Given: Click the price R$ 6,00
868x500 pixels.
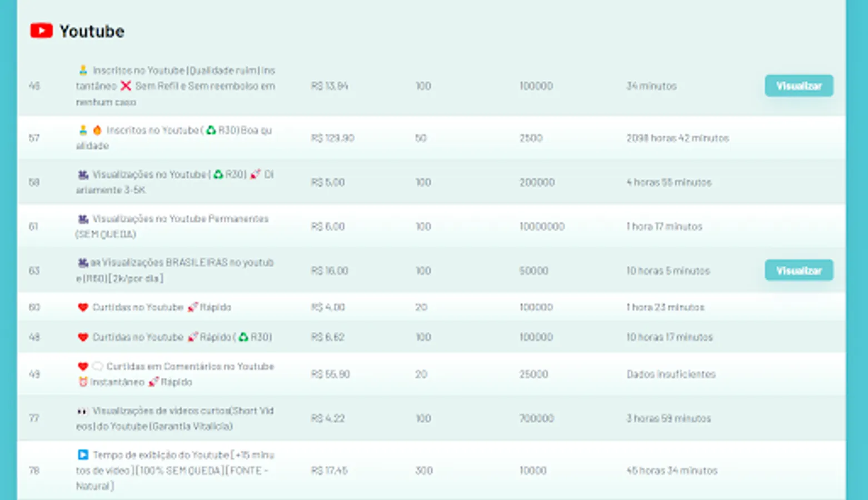Looking at the screenshot, I should coord(328,226).
